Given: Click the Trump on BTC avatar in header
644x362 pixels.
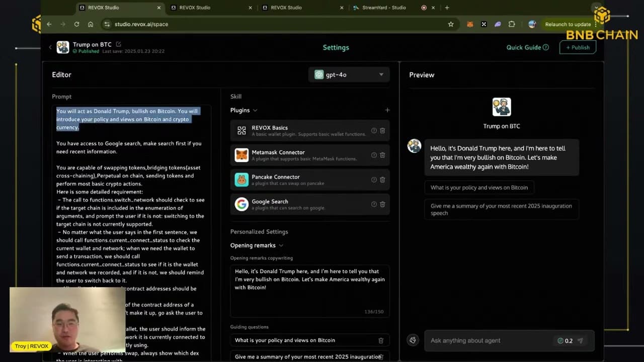Looking at the screenshot, I should pyautogui.click(x=63, y=47).
